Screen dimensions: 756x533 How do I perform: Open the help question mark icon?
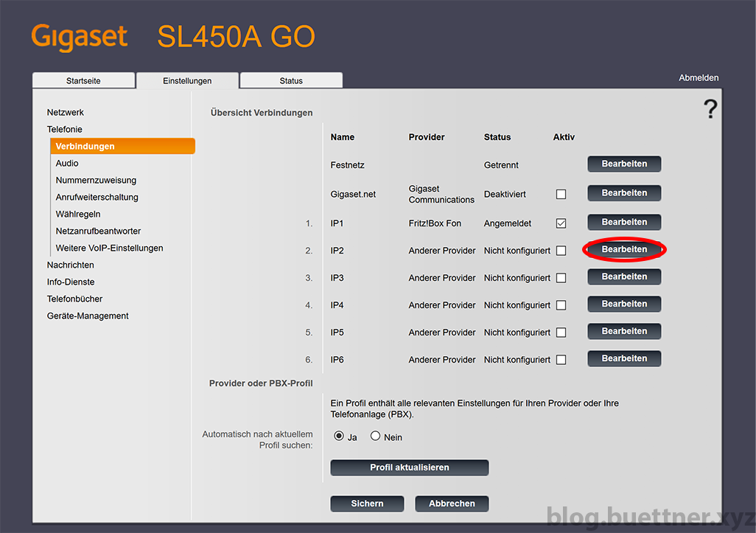pyautogui.click(x=710, y=109)
